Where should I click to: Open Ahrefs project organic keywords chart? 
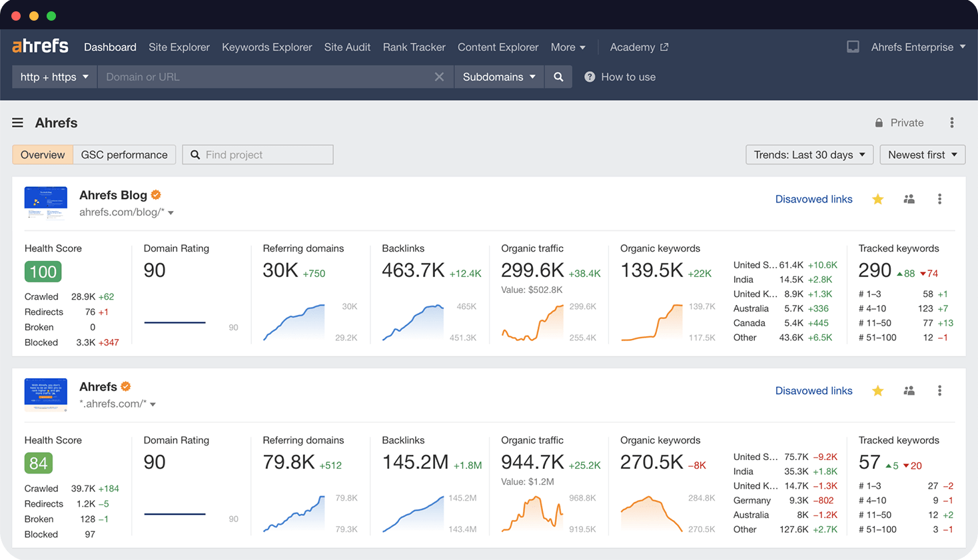[652, 514]
